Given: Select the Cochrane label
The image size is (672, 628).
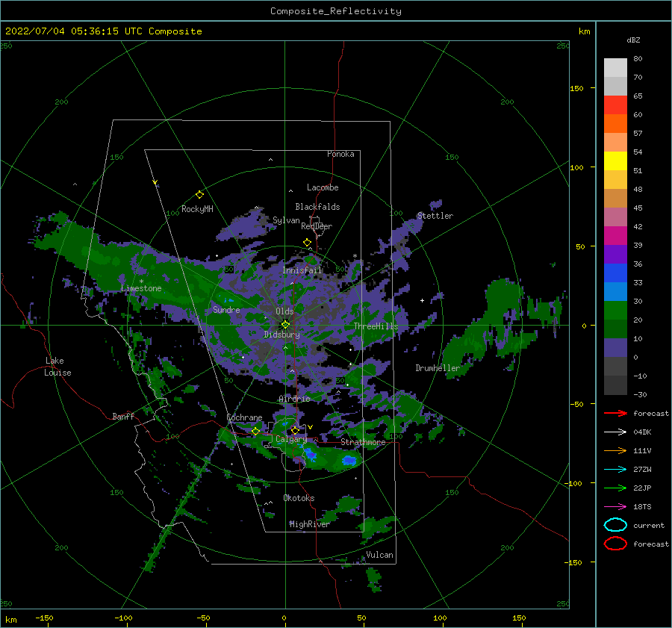Looking at the screenshot, I should [x=244, y=417].
